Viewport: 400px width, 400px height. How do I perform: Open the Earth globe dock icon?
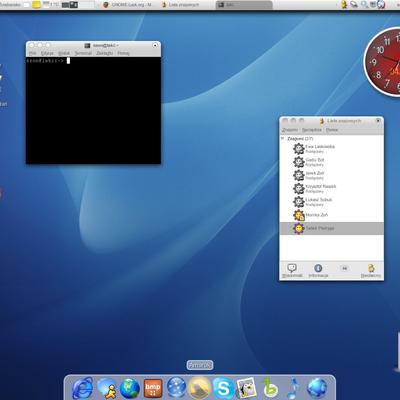(130, 389)
